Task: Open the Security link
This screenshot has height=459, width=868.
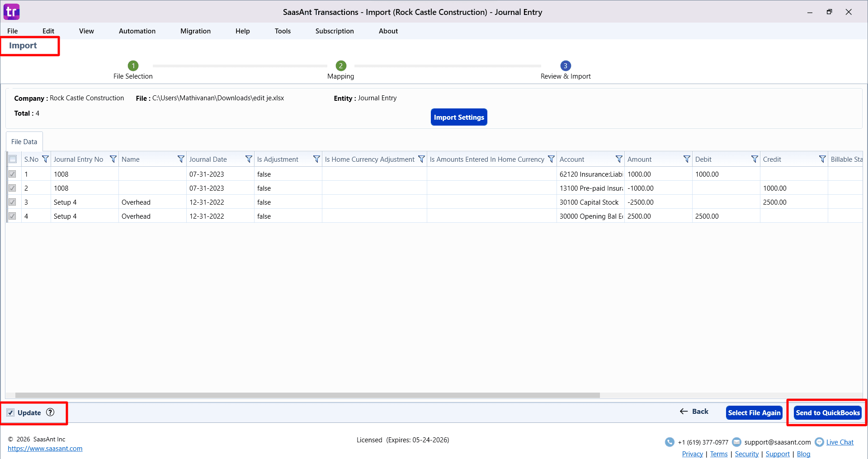Action: (747, 454)
